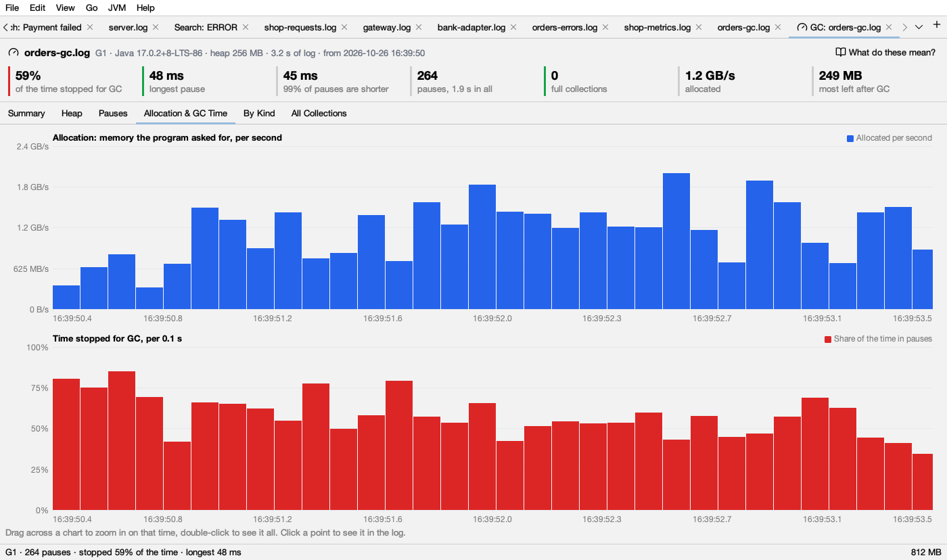The image size is (947, 560).
Task: Click the blue Allocated per second legend swatch
Action: pos(850,138)
